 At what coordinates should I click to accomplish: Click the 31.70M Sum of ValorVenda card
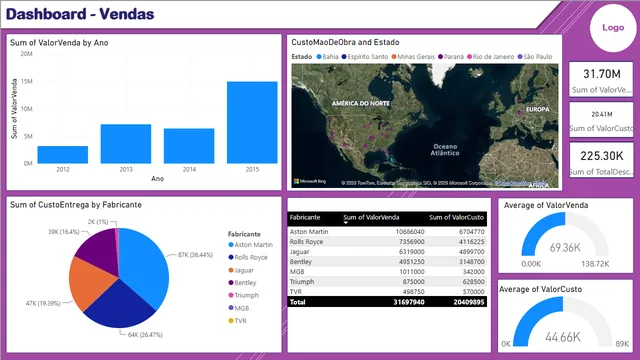[601, 80]
